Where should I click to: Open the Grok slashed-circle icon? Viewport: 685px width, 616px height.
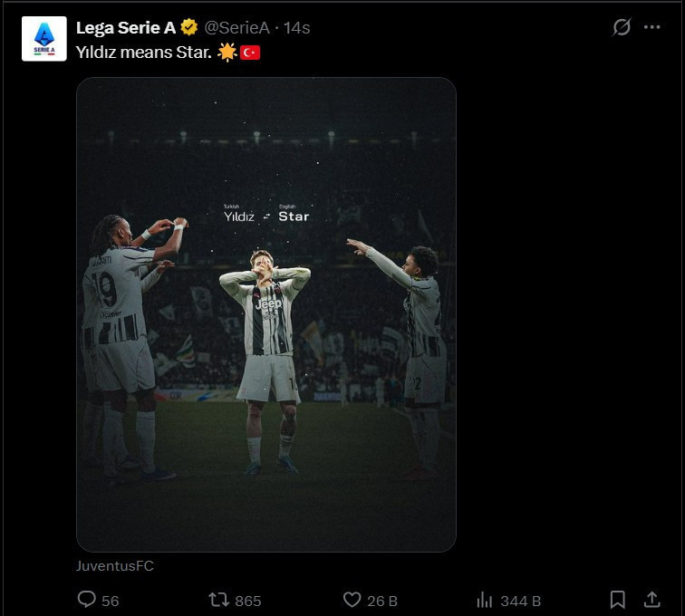point(622,27)
